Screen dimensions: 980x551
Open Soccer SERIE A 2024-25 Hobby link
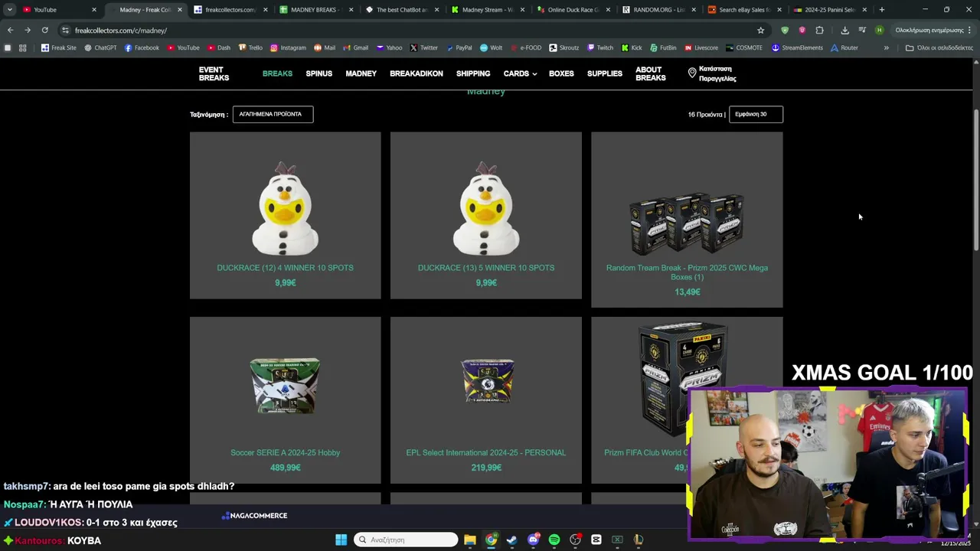click(x=285, y=452)
